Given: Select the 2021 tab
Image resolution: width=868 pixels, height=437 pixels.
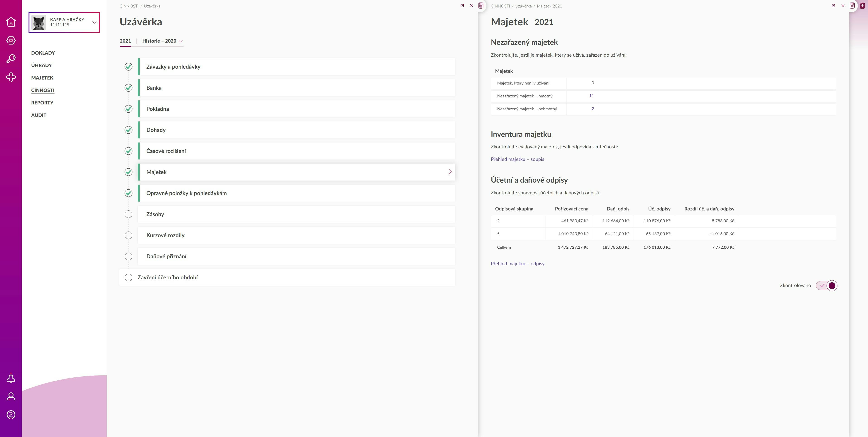Looking at the screenshot, I should click(x=125, y=41).
